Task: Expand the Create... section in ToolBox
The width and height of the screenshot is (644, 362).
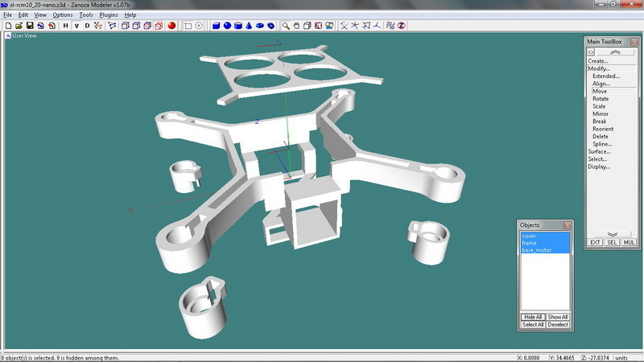Action: [x=597, y=61]
